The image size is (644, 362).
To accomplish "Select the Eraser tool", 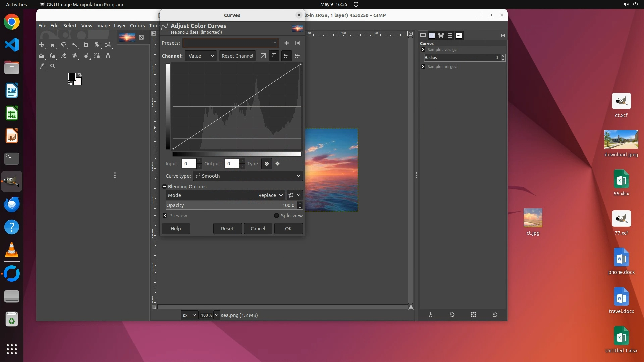I will [x=64, y=56].
